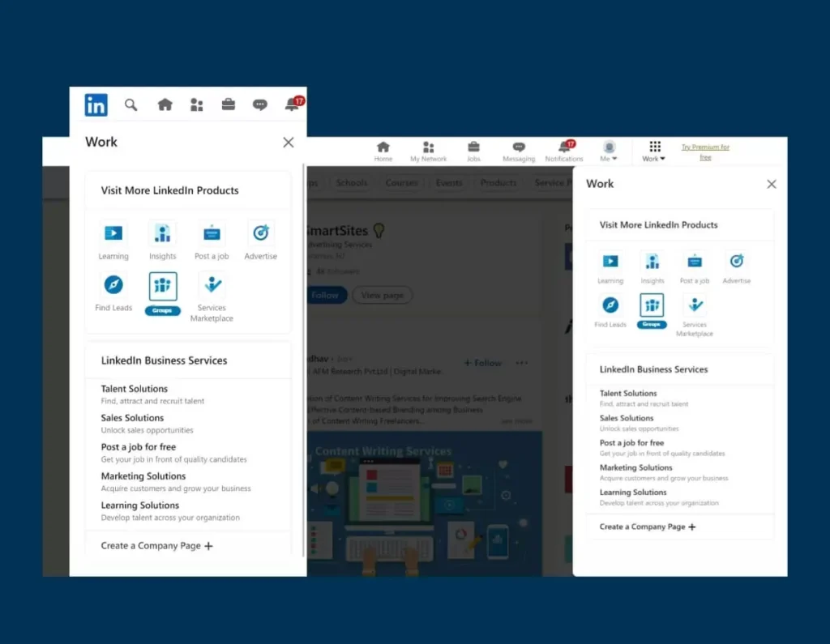The height and width of the screenshot is (644, 830).
Task: Click the left Work panel's vertical scrollbar
Action: (303, 356)
